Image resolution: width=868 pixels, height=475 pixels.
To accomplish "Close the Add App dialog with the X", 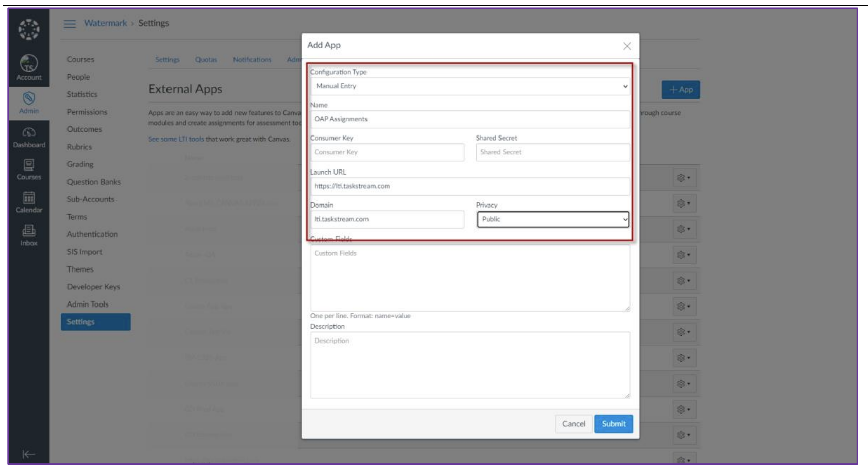I will click(x=627, y=46).
